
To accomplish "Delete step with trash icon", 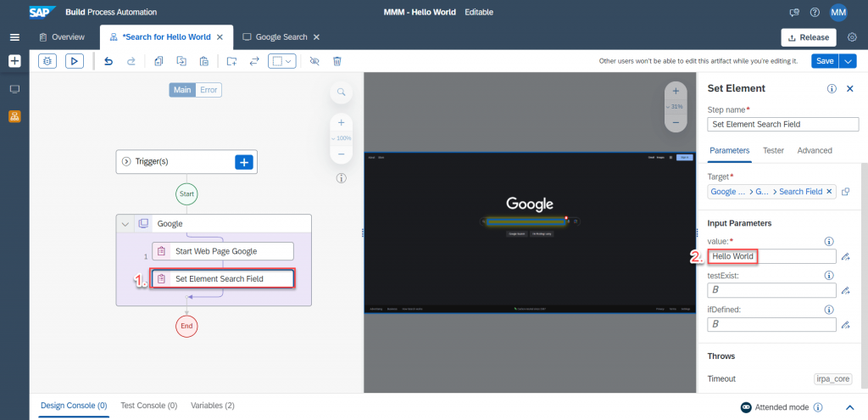I will coord(337,61).
